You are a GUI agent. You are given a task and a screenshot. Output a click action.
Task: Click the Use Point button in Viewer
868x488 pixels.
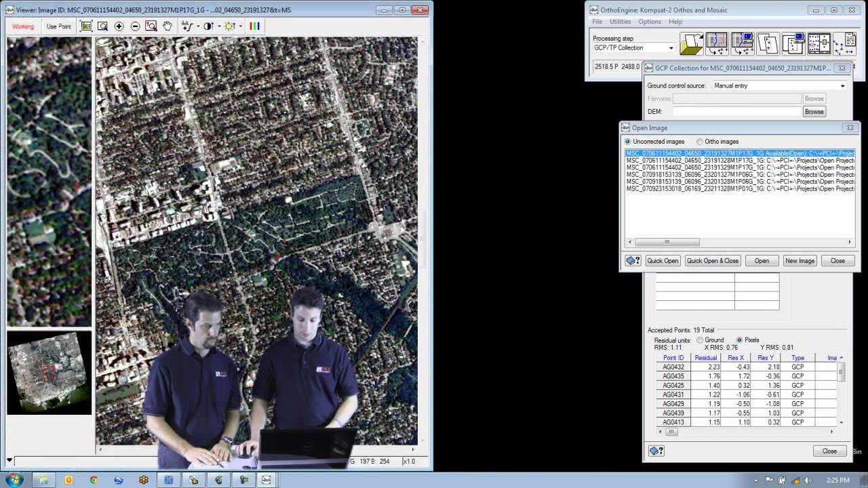point(58,26)
